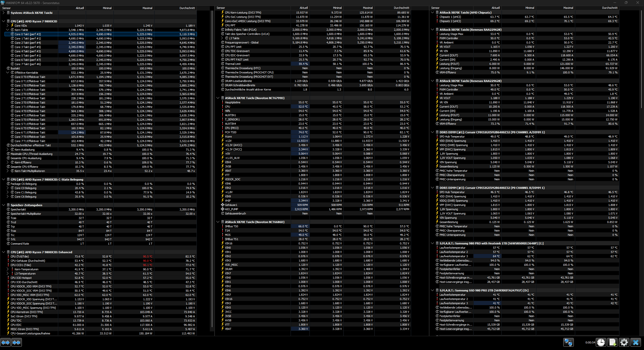Viewport: 644px width, 350px height.
Task: Start logging with the sheet-plus icon
Action: pos(612,342)
